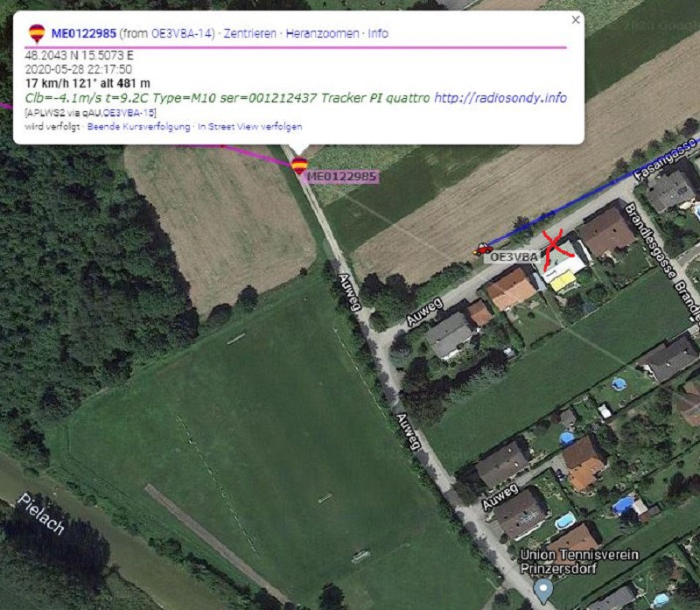Close the info popup with the X

coord(576,19)
